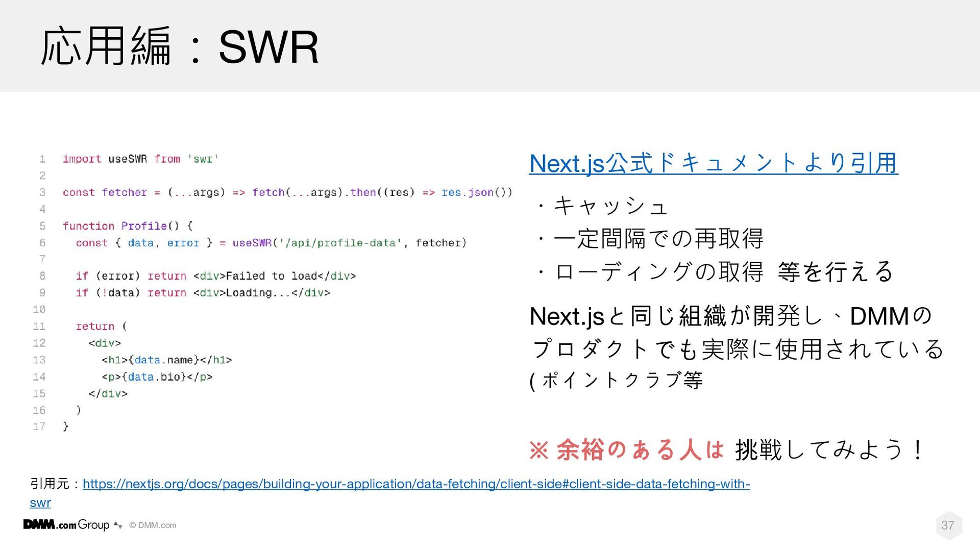Viewport: 980px width, 551px height.
Task: Click the small arrows icon beside Group
Action: coord(118,525)
